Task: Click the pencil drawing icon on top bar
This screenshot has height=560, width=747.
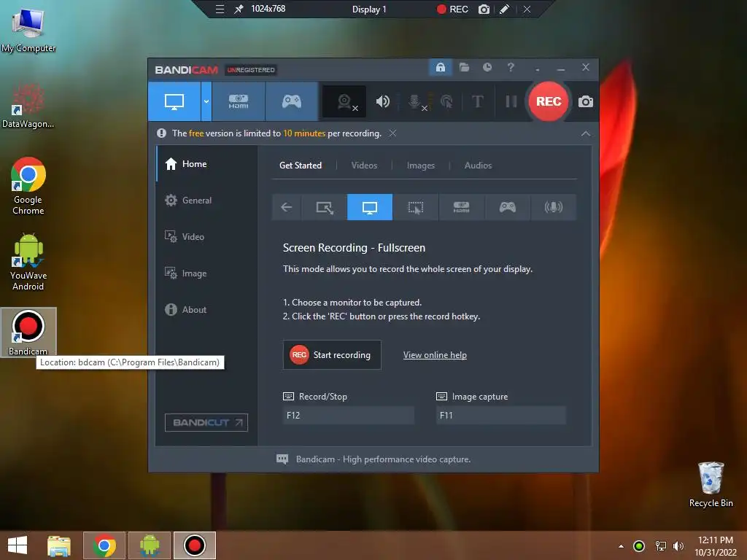Action: click(x=505, y=9)
